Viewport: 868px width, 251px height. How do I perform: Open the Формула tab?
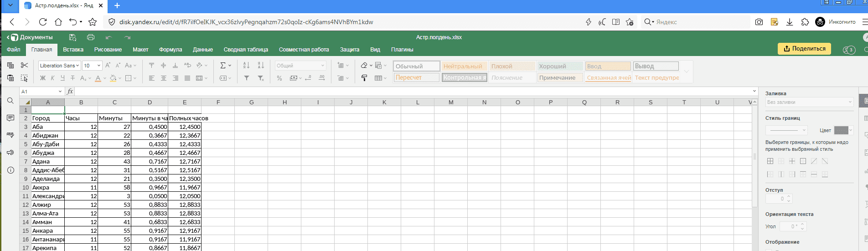[x=170, y=50]
